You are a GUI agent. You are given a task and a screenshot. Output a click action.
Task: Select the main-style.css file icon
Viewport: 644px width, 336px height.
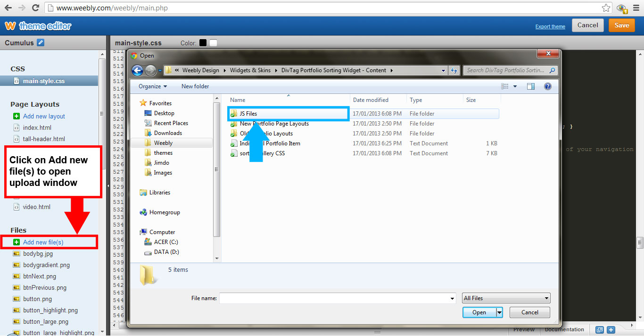point(17,81)
